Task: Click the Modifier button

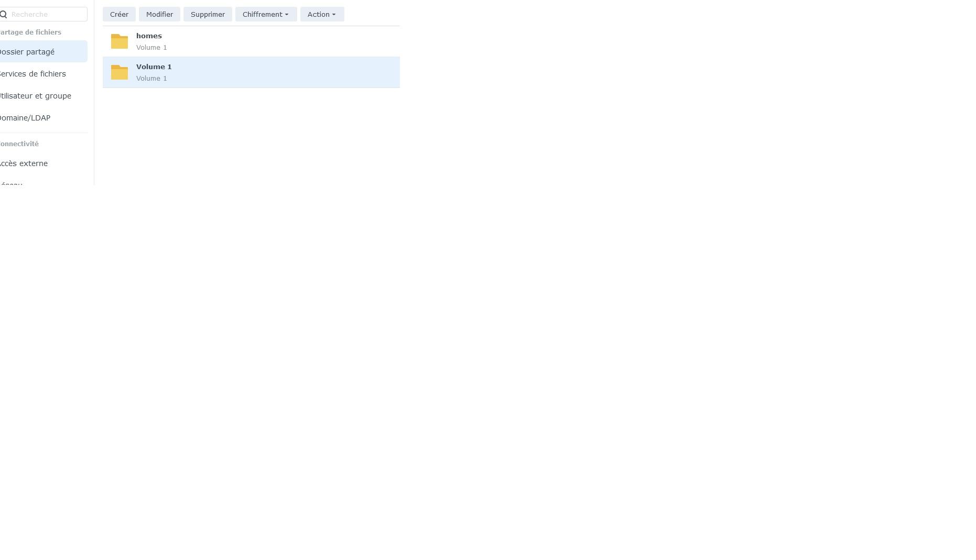Action: 159,14
